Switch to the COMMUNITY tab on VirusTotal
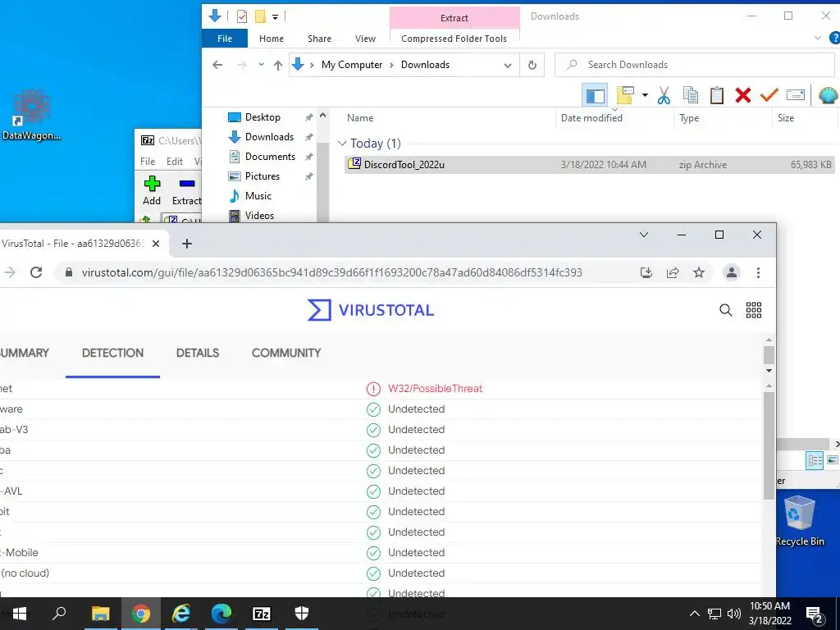Screen dimensions: 840x630 [x=286, y=353]
